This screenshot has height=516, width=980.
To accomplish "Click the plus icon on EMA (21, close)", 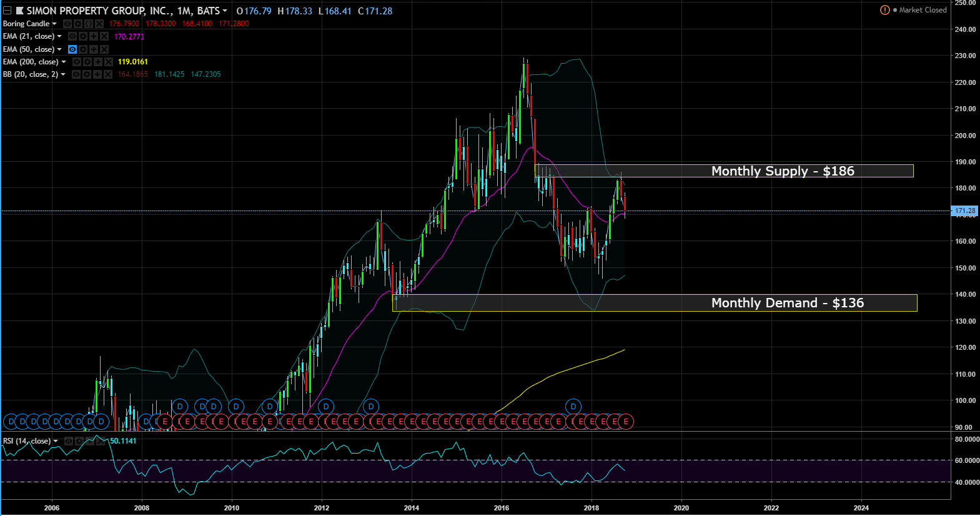I will click(x=94, y=36).
